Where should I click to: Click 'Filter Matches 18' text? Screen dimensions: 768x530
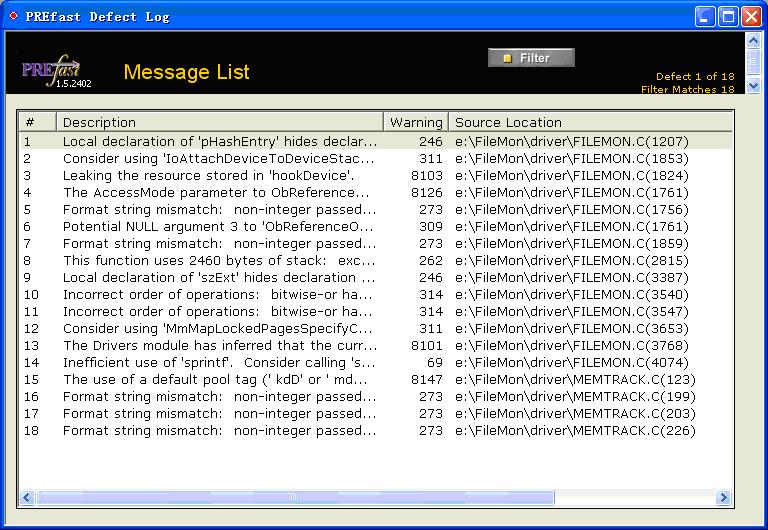tap(688, 89)
